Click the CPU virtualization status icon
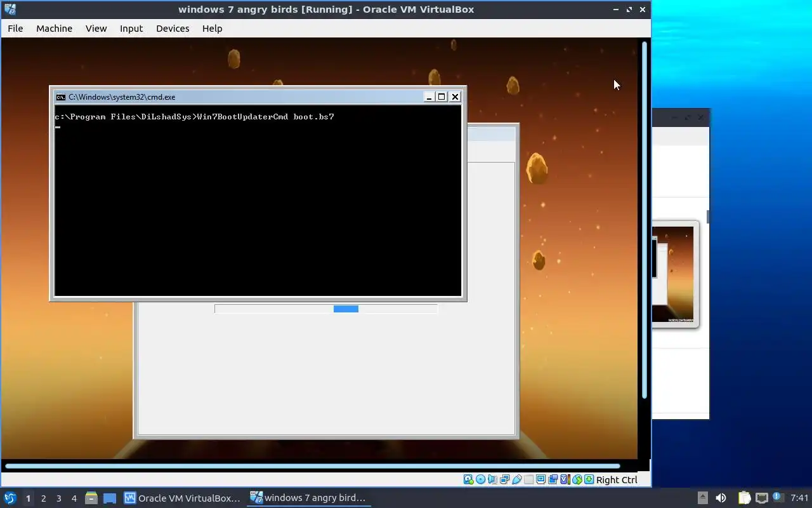Screen dimensions: 812x508 click(x=565, y=479)
